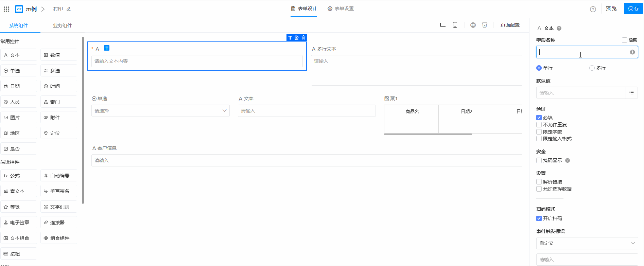
Task: Click the 保存 button
Action: (633, 8)
